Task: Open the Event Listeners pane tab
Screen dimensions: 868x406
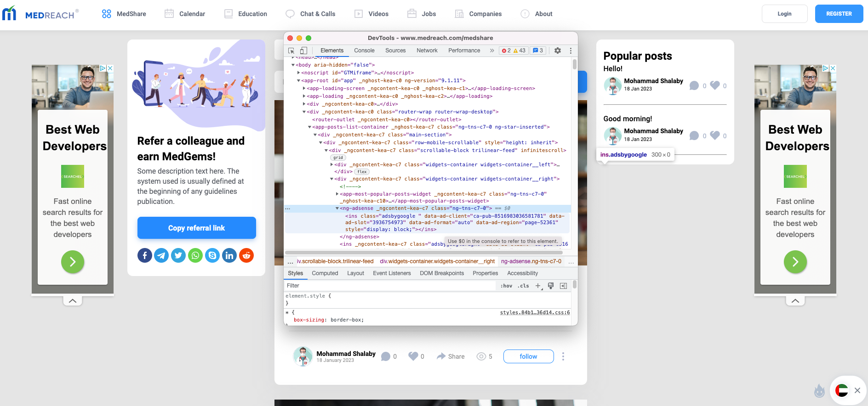Action: (392, 273)
